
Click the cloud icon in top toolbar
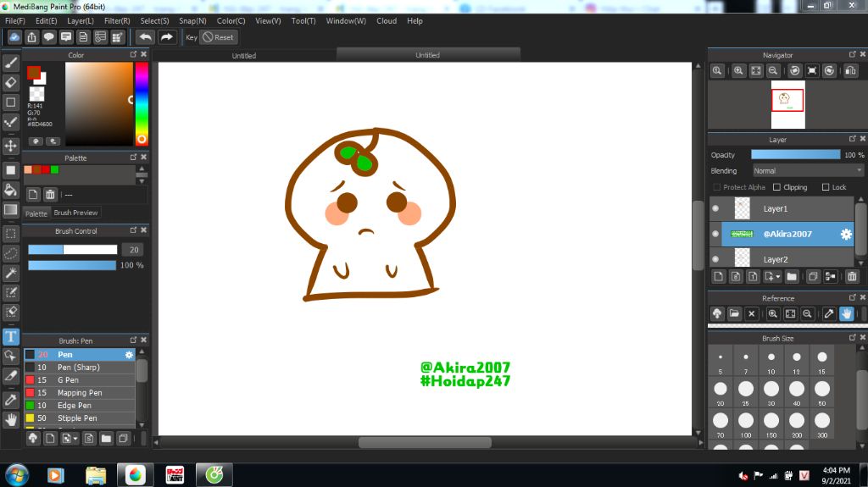click(14, 37)
